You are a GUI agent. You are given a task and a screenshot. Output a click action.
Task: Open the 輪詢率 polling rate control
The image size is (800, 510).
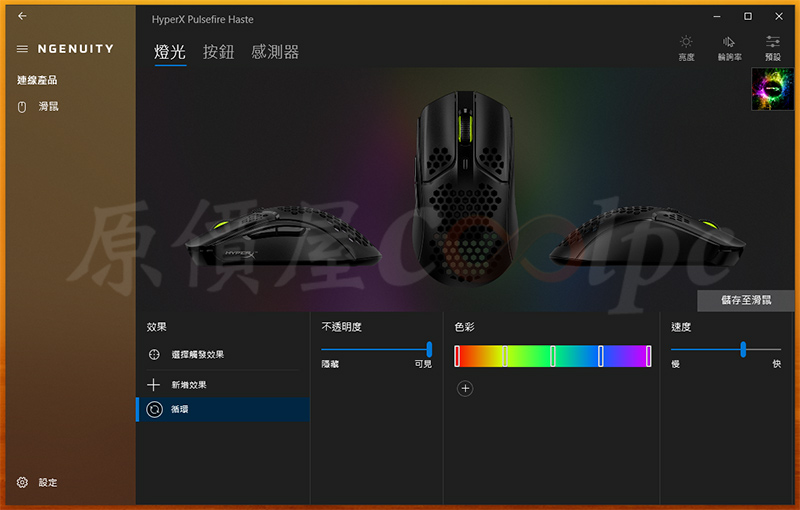tap(730, 48)
